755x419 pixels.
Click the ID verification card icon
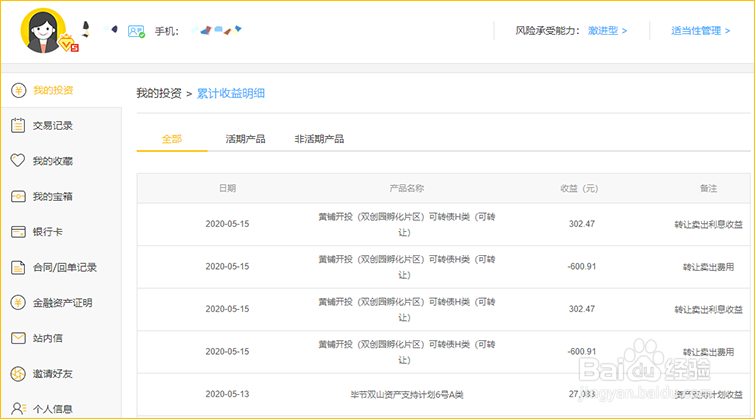[x=136, y=31]
